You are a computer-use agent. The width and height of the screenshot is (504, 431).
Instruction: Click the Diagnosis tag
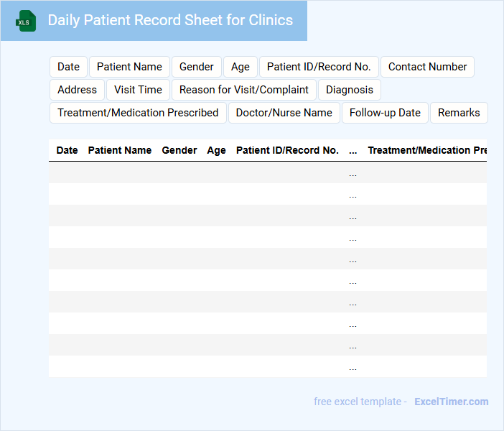click(350, 90)
